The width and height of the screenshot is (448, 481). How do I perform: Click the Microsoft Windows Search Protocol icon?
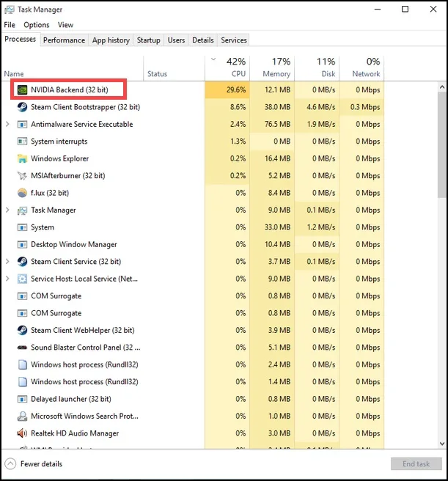pyautogui.click(x=22, y=416)
